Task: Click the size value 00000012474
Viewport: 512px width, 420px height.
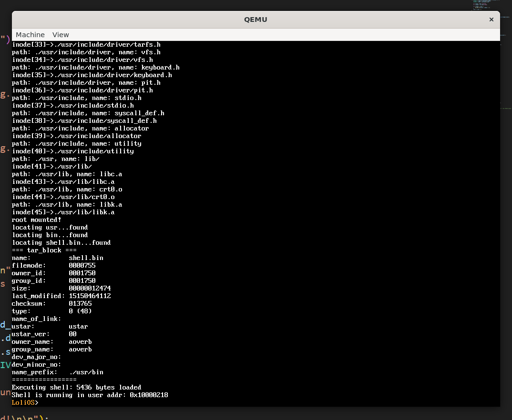Action: pyautogui.click(x=90, y=288)
